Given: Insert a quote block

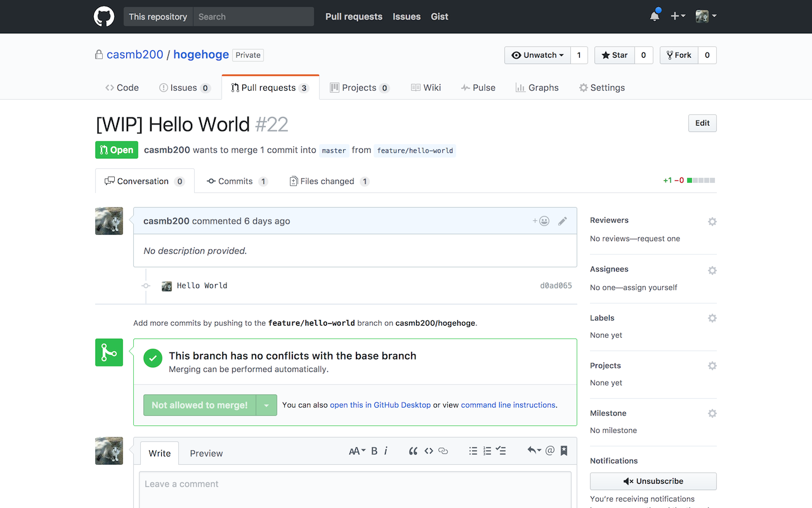Looking at the screenshot, I should coord(413,451).
